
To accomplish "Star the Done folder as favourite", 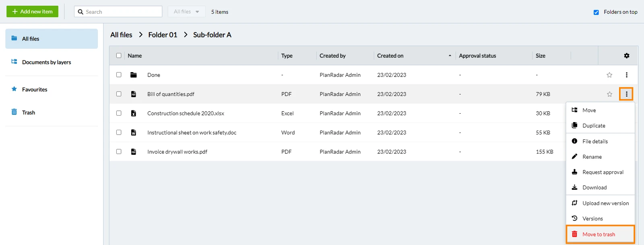I will 609,75.
